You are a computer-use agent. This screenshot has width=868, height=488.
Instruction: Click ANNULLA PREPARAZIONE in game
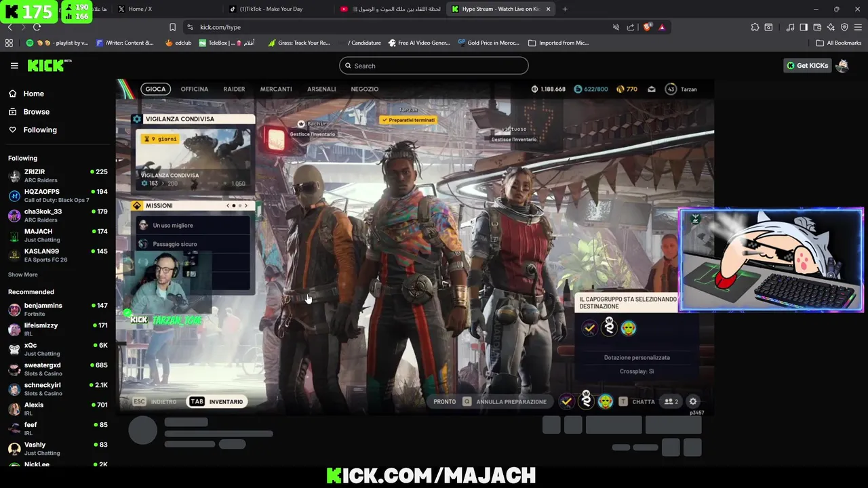[505, 401]
